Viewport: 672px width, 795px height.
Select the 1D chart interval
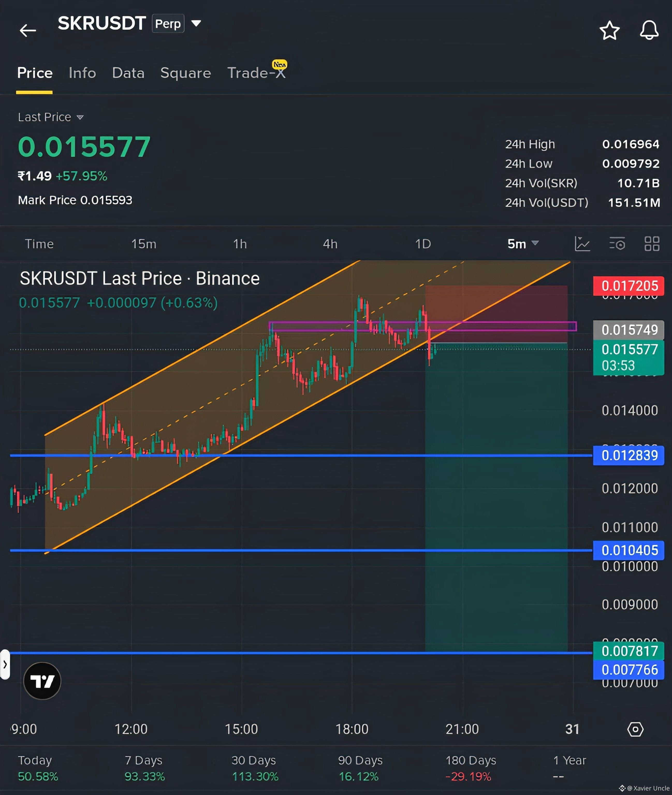(423, 244)
